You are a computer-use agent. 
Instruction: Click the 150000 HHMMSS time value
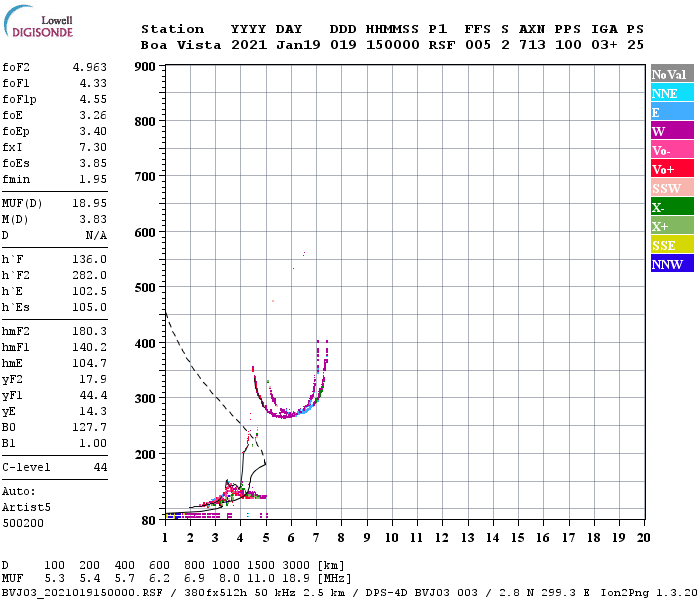pyautogui.click(x=393, y=45)
